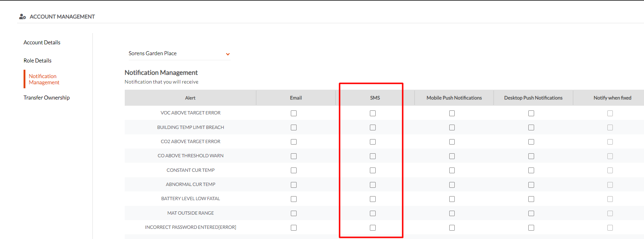Check Desktop Push for MAT OUTSIDE RANGE
The height and width of the screenshot is (239, 644).
pyautogui.click(x=531, y=214)
